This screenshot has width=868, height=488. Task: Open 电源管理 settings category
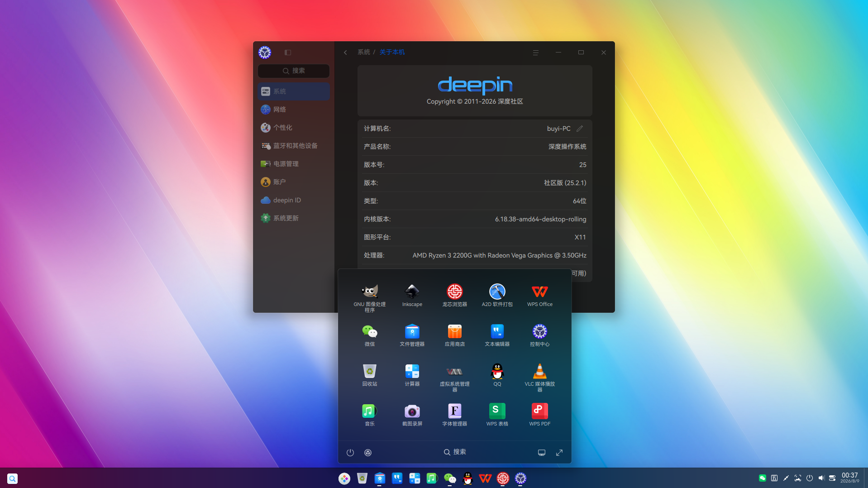(294, 163)
